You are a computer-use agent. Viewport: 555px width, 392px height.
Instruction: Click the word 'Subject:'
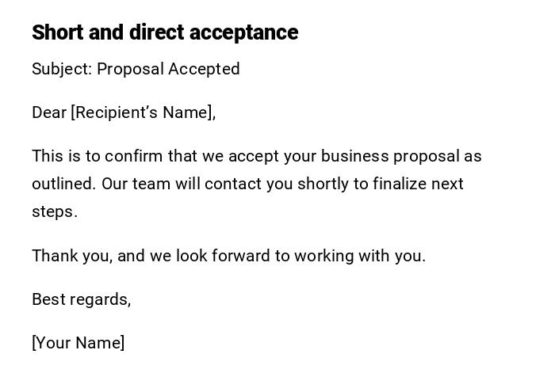point(62,69)
